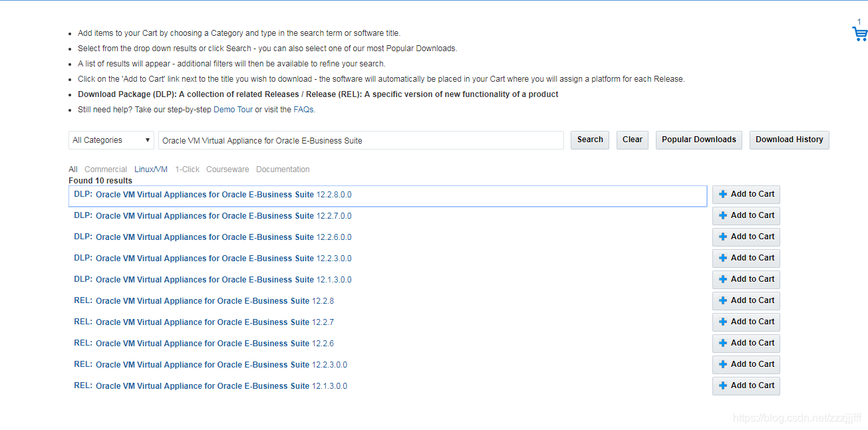The image size is (868, 430).
Task: Add REL 12.2.3.0.0 to cart
Action: point(746,365)
